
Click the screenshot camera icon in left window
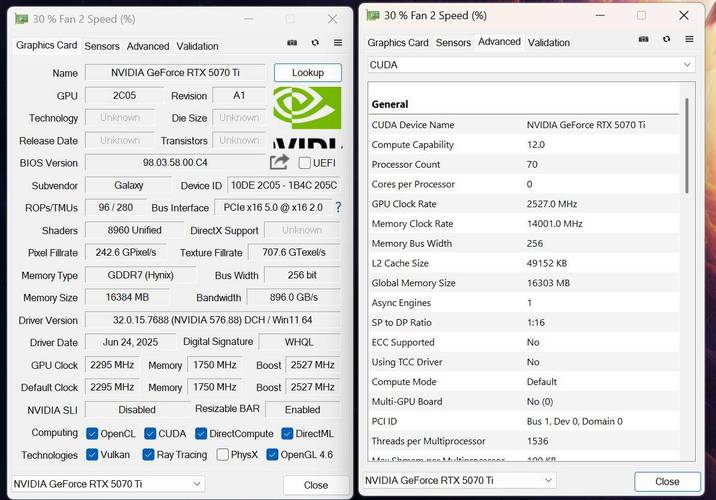292,43
